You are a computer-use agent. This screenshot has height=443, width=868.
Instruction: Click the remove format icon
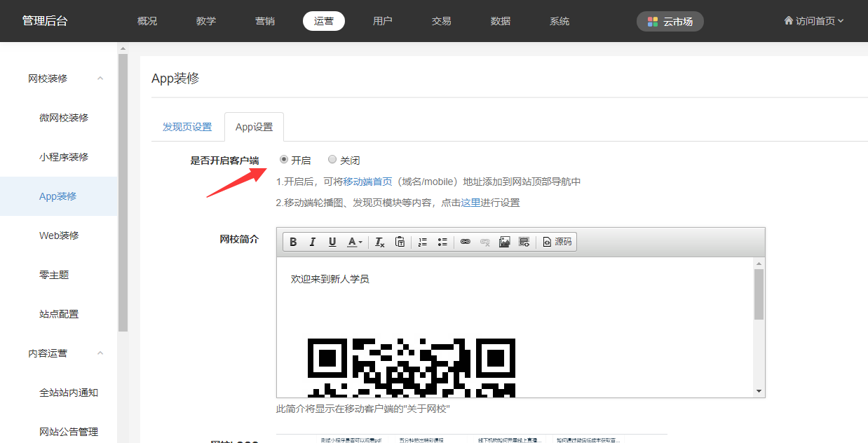tap(379, 242)
